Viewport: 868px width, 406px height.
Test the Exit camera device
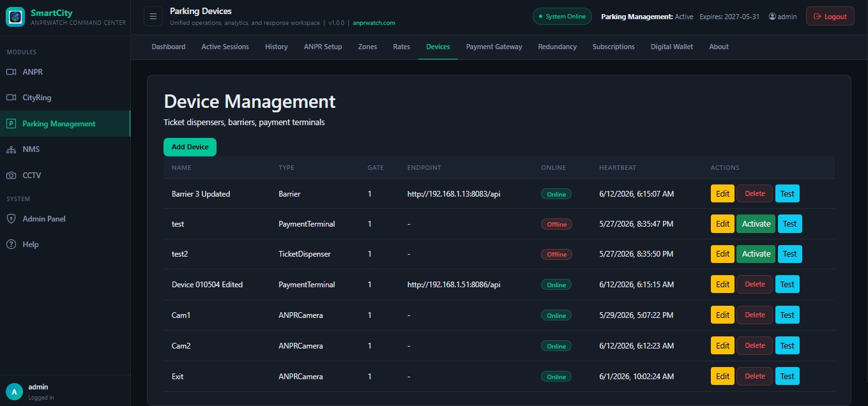(788, 376)
